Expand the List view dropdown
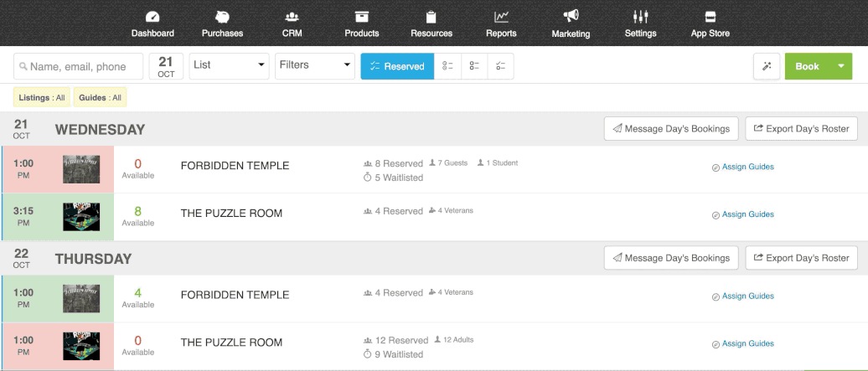This screenshot has width=868, height=371. pyautogui.click(x=230, y=66)
